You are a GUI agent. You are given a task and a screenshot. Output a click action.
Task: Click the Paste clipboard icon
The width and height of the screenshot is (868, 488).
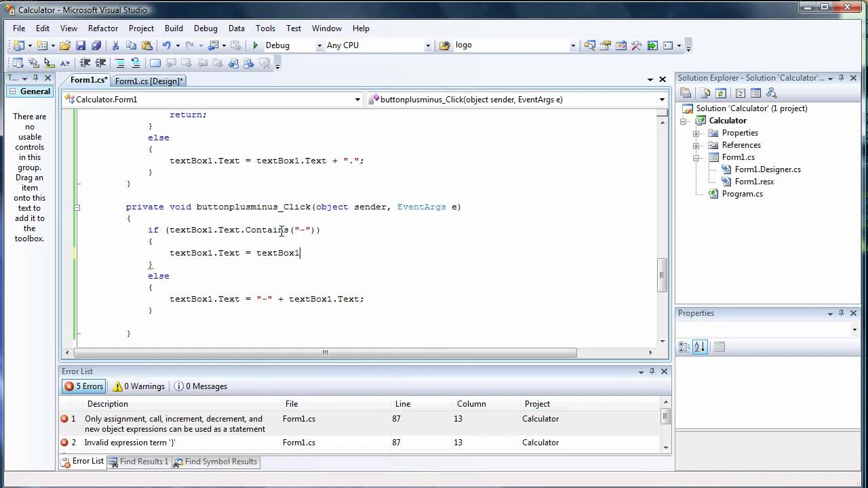pos(147,45)
